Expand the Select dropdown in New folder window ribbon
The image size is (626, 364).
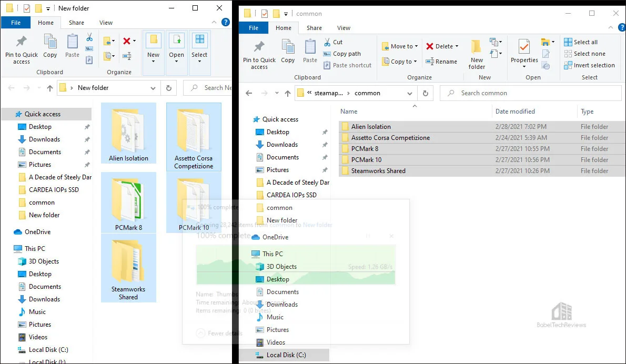click(199, 54)
